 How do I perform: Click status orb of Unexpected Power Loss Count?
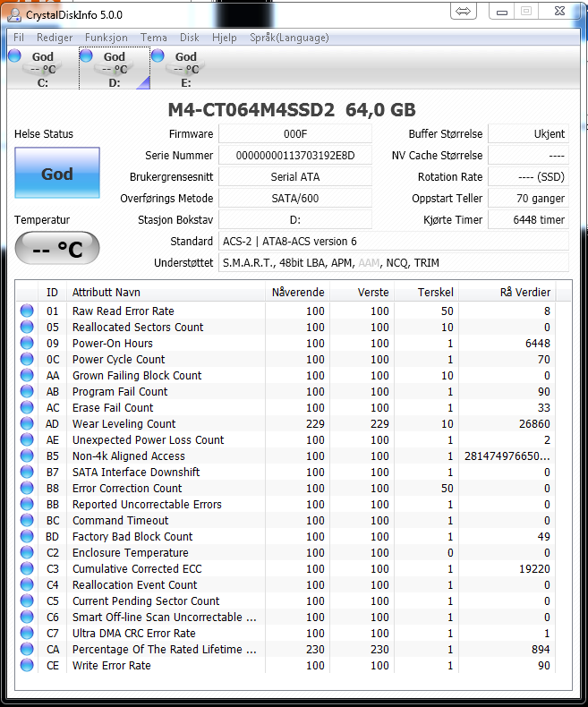(x=27, y=439)
